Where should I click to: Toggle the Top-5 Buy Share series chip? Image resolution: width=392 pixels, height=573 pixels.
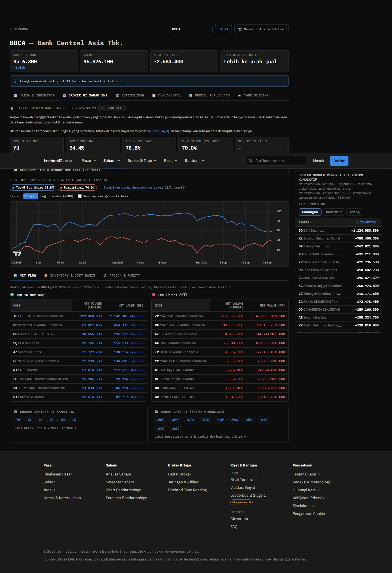tap(33, 187)
